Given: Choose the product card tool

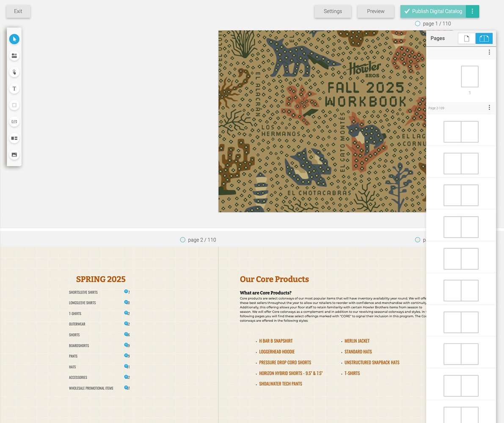Looking at the screenshot, I should pyautogui.click(x=14, y=55).
